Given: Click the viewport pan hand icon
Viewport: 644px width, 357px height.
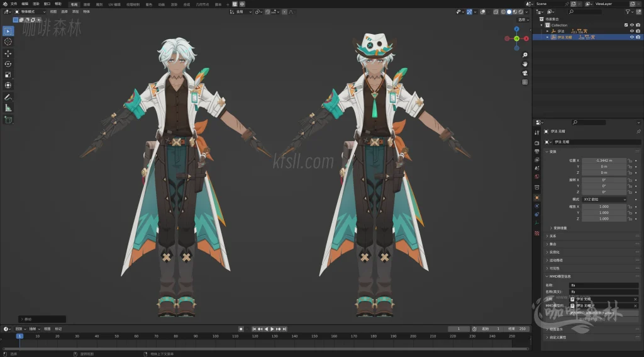Looking at the screenshot, I should pos(525,64).
